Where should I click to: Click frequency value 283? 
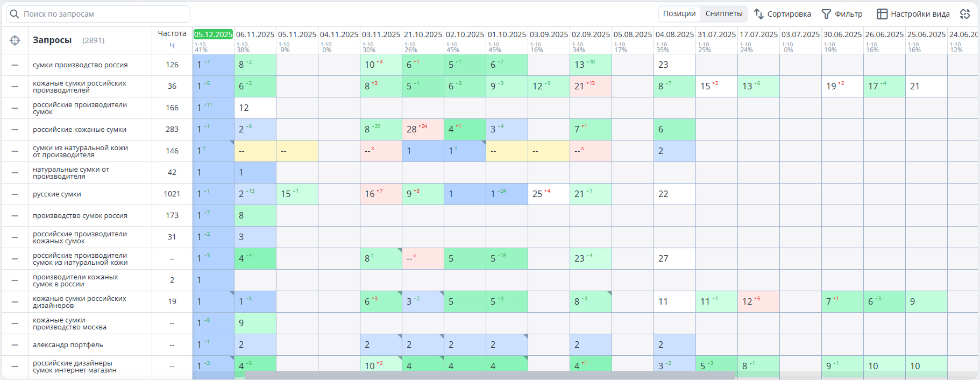(x=172, y=129)
